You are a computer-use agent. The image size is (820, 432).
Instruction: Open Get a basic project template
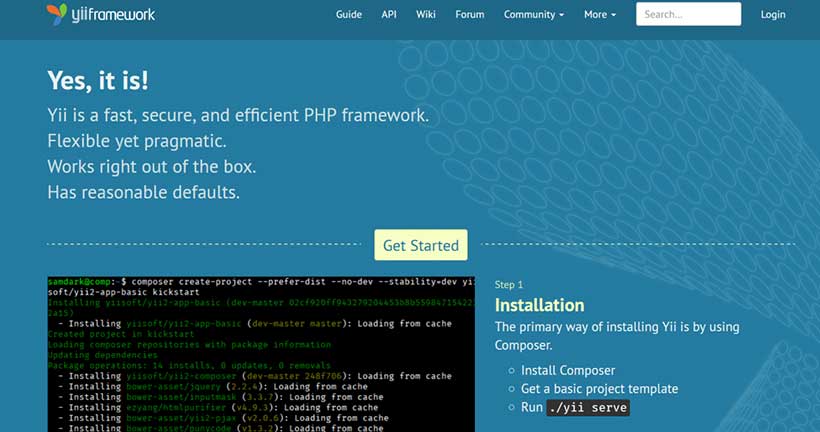(x=599, y=389)
